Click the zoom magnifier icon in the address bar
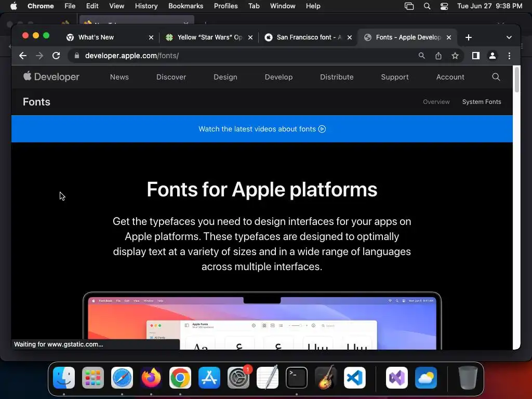 [421, 56]
